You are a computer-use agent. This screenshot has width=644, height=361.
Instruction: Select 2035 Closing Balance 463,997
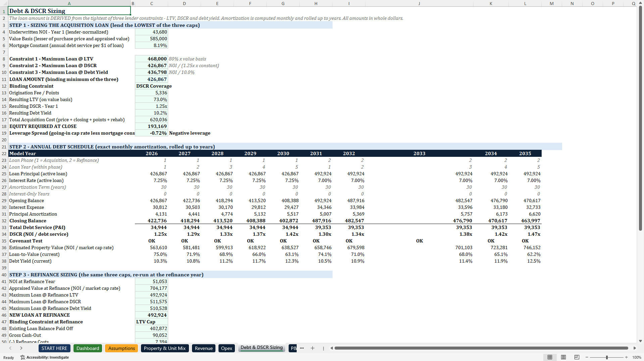[525, 221]
